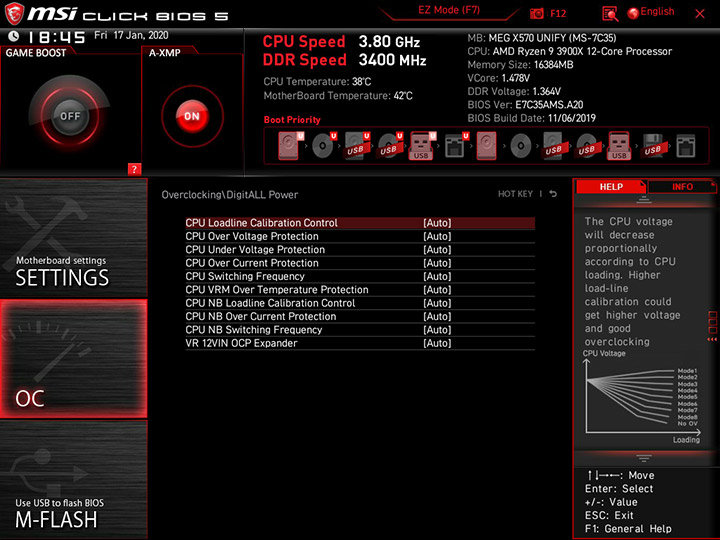Select CPU NB Over Current Protection row
The height and width of the screenshot is (540, 720).
[x=360, y=316]
